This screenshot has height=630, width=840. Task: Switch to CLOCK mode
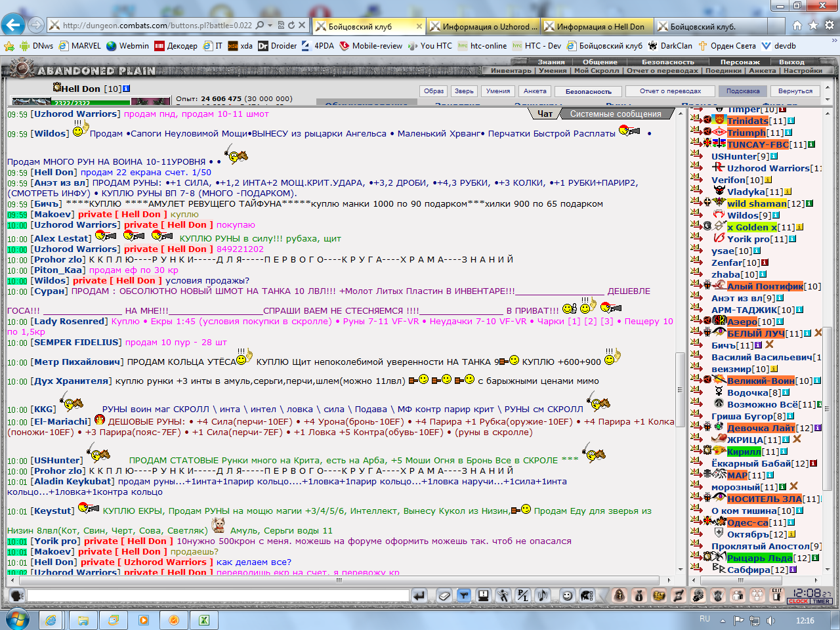tap(799, 601)
